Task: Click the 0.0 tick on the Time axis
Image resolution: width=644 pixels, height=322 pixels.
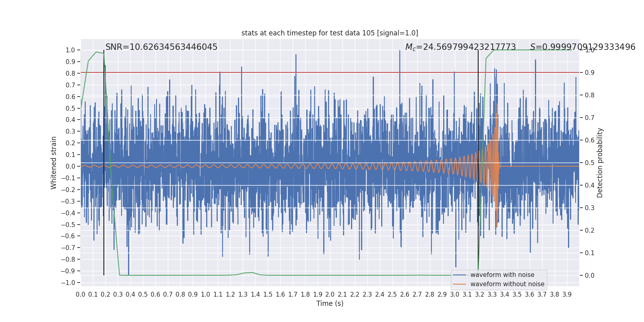Action: click(80, 294)
